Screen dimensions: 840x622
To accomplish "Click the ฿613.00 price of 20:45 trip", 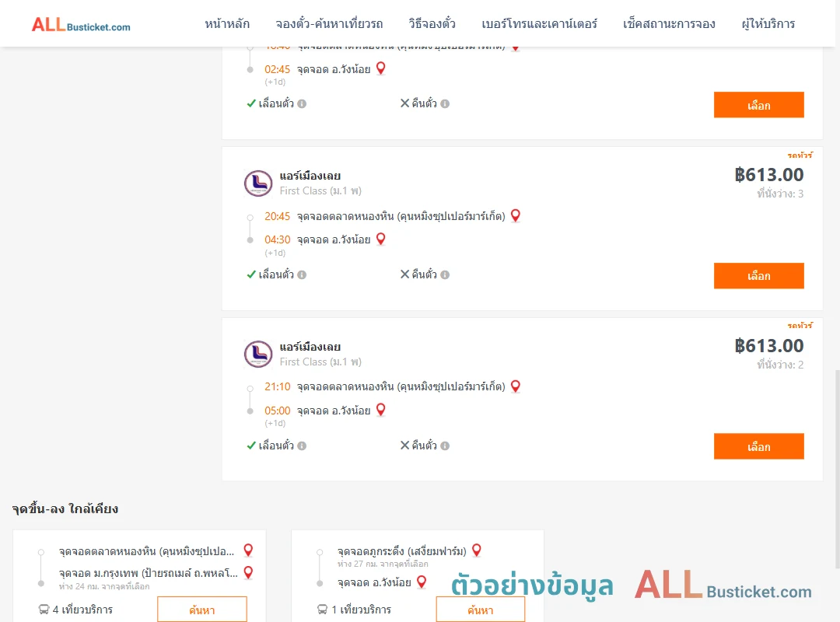I will point(769,175).
